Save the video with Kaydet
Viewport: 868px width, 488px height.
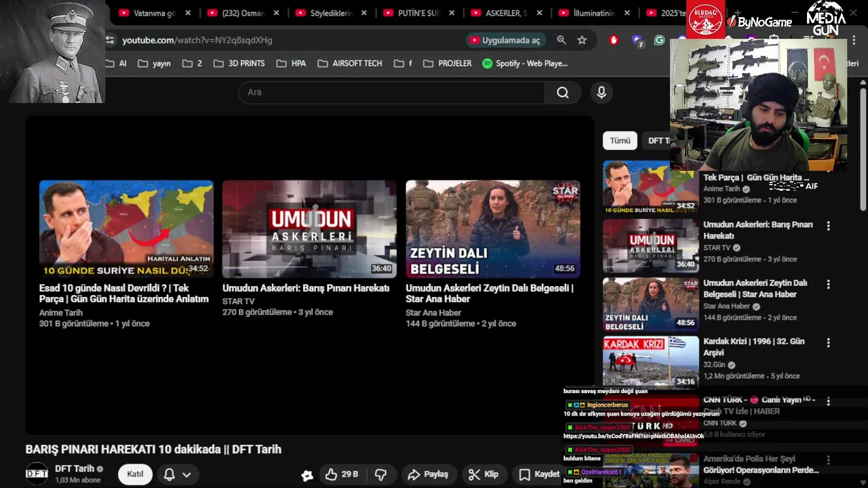pos(539,474)
